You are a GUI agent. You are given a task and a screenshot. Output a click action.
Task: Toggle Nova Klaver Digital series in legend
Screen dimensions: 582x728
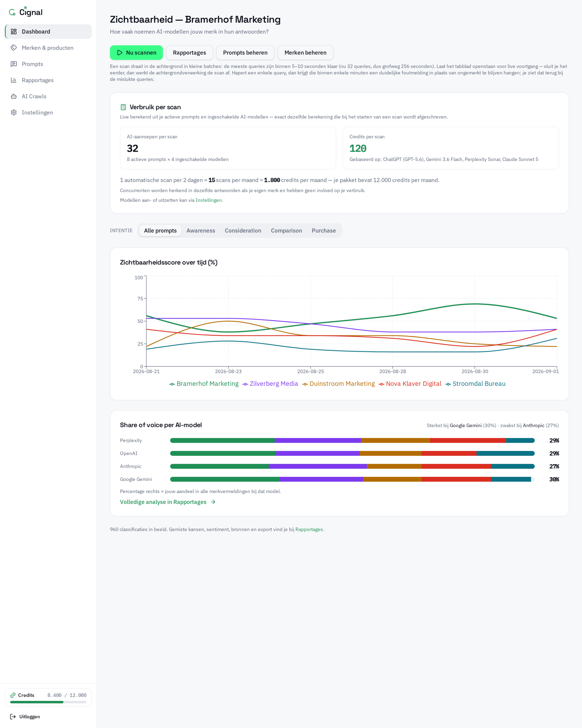pos(410,384)
